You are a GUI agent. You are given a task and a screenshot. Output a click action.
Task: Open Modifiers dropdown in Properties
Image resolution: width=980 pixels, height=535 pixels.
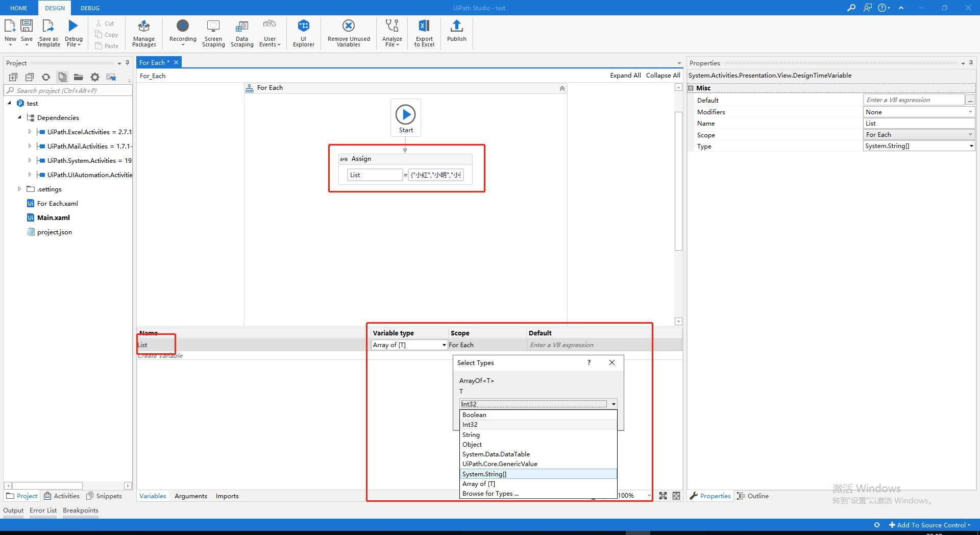pyautogui.click(x=970, y=112)
